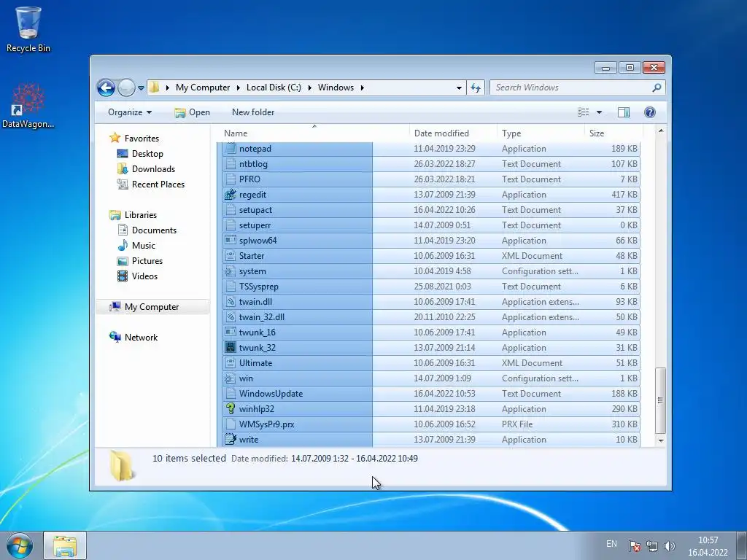Viewport: 747px width, 560px height.
Task: Select the regedit file icon
Action: click(x=230, y=194)
